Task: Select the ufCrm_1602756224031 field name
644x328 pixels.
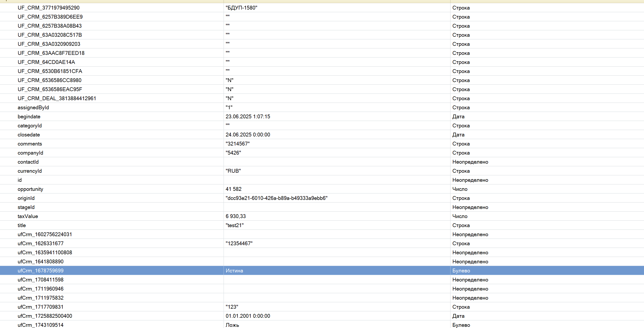Action: (x=45, y=234)
